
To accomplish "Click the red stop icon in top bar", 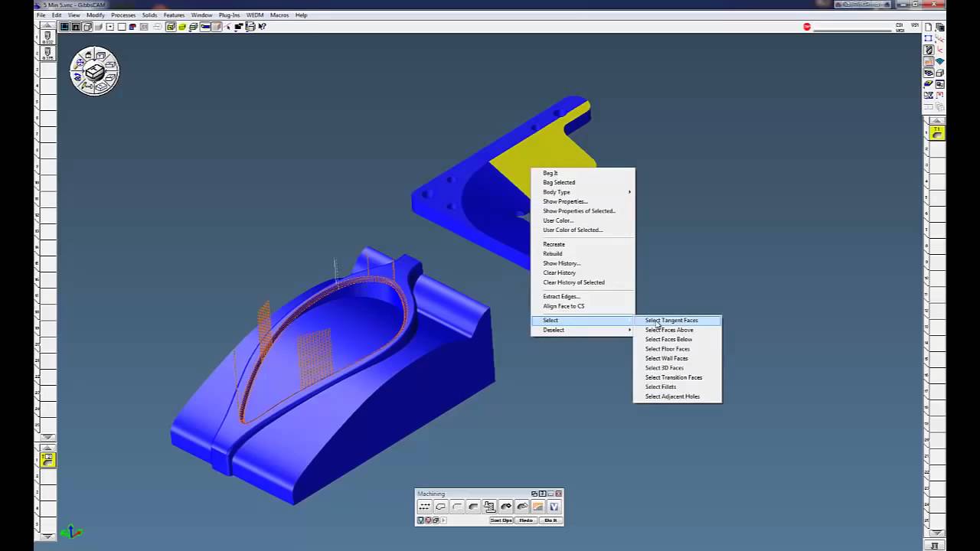I will 807,27.
